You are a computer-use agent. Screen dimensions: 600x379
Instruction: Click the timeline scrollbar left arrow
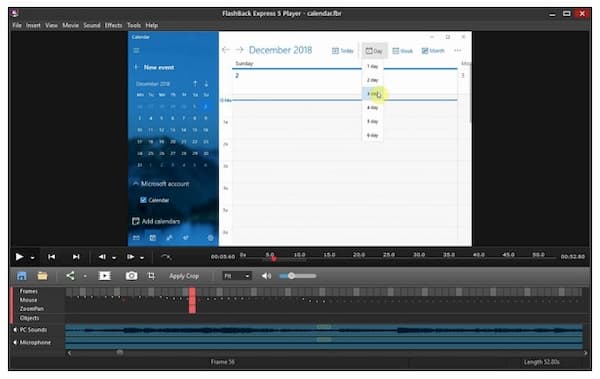coord(69,353)
